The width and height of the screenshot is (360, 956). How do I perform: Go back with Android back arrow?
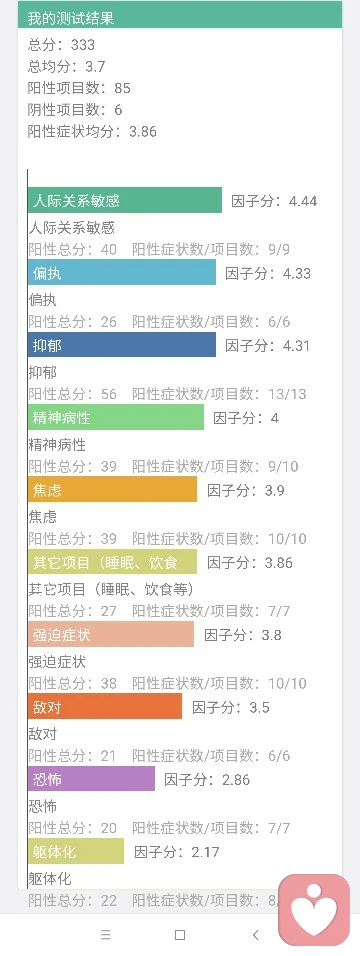coord(255,935)
